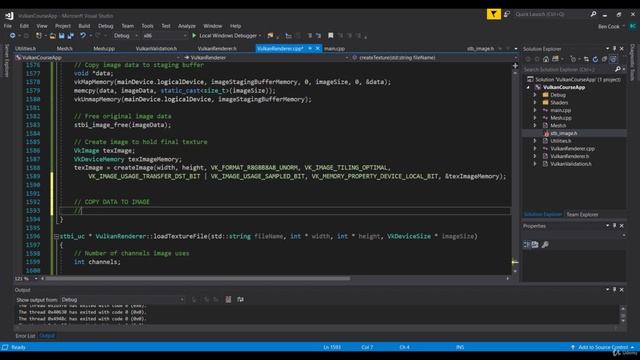Click the Solution Explorer search magnifier icon
Image resolution: width=640 pixels, height=360 pixels.
pyautogui.click(x=618, y=69)
